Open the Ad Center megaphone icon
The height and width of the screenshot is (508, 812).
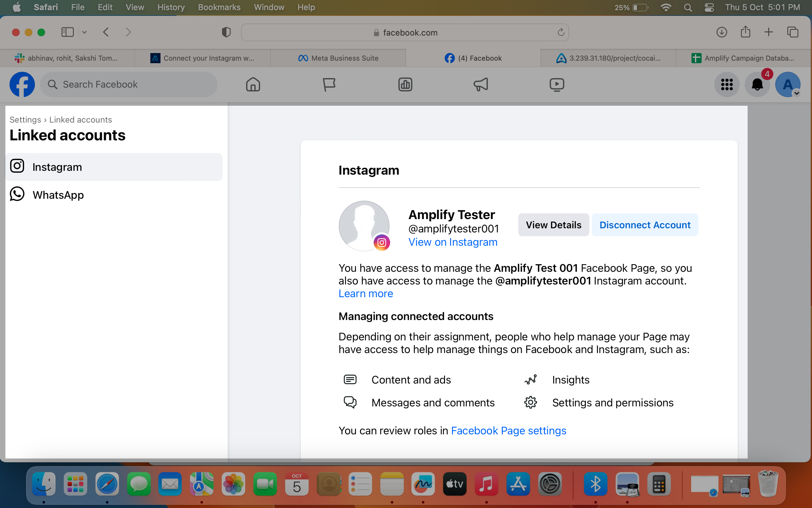pos(481,84)
